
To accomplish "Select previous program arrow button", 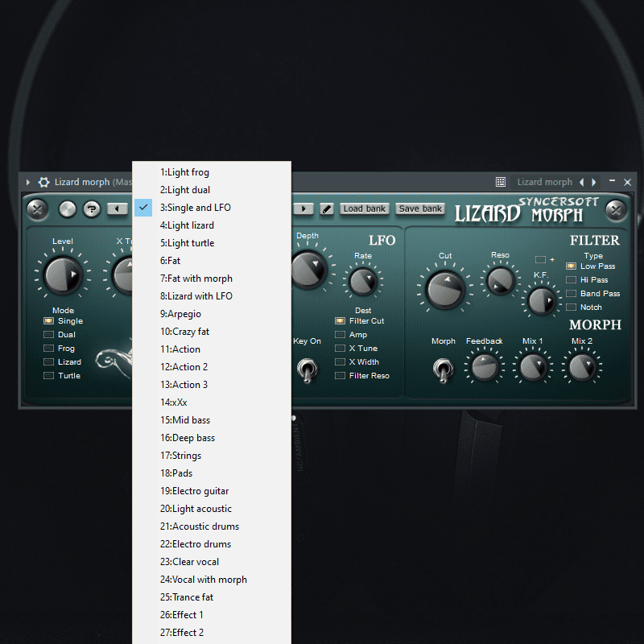I will click(x=117, y=209).
